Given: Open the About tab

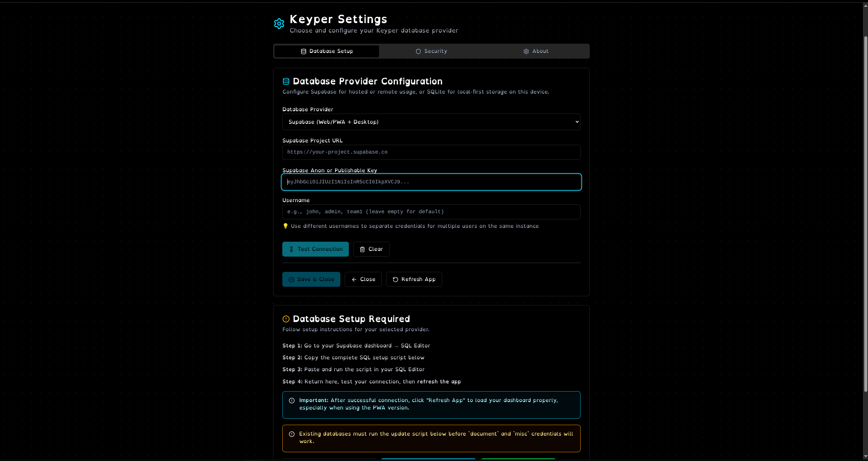Looking at the screenshot, I should (536, 51).
